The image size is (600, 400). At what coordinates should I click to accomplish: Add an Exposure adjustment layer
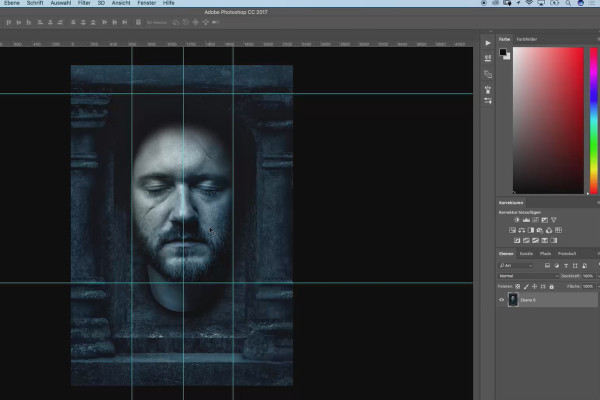click(x=545, y=220)
